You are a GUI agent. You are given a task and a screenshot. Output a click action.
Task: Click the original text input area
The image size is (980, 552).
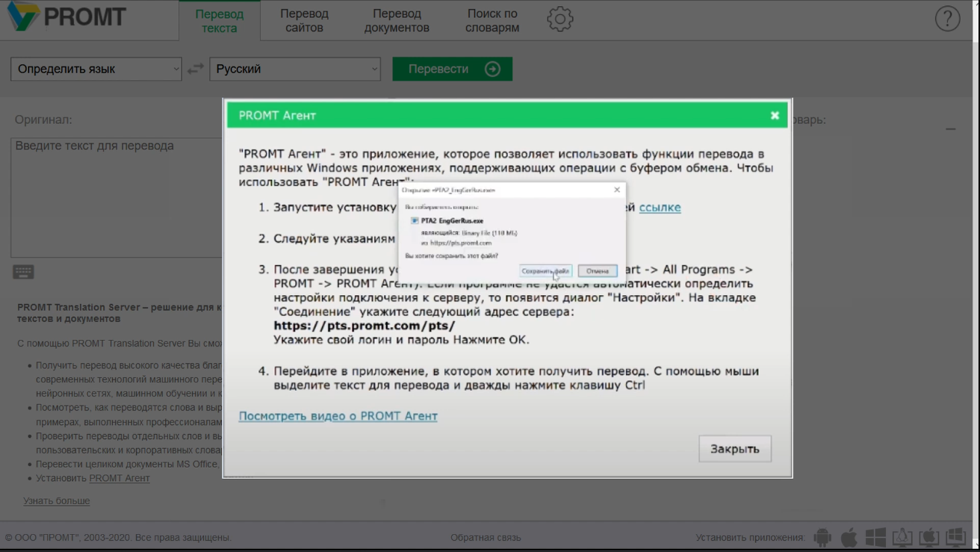click(117, 197)
